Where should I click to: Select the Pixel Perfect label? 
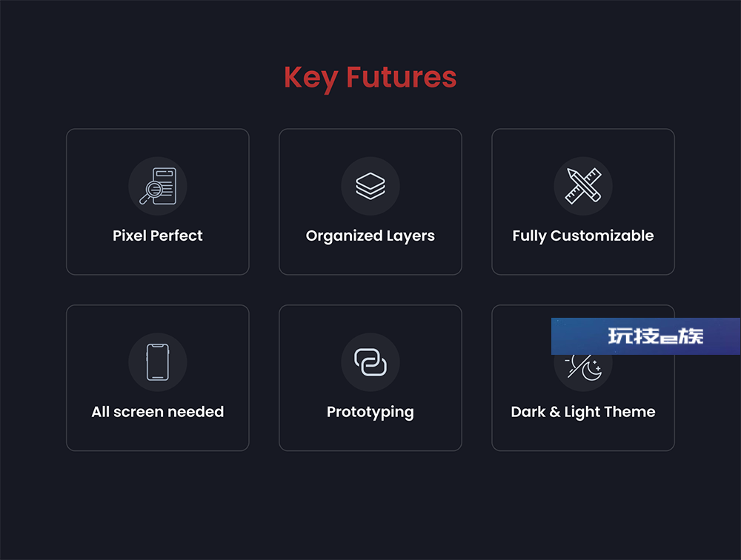click(158, 236)
